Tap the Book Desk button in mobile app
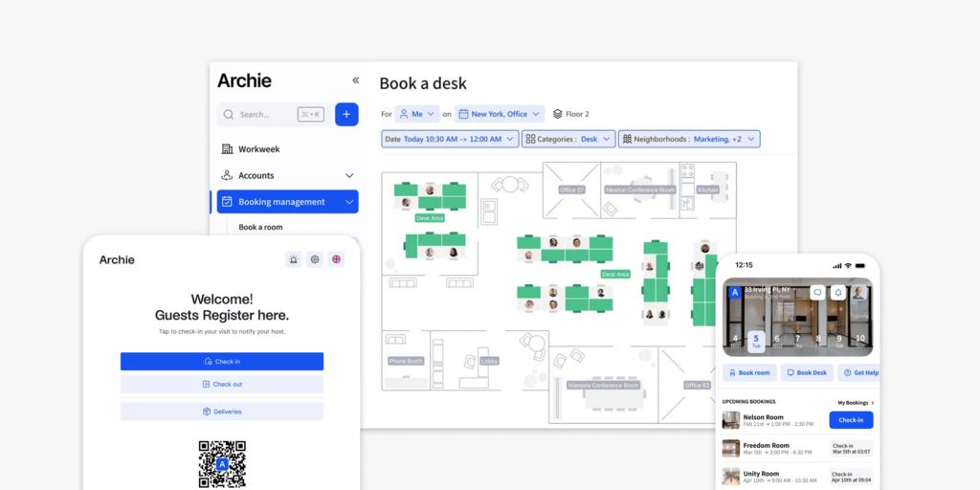The height and width of the screenshot is (490, 980). pos(806,372)
